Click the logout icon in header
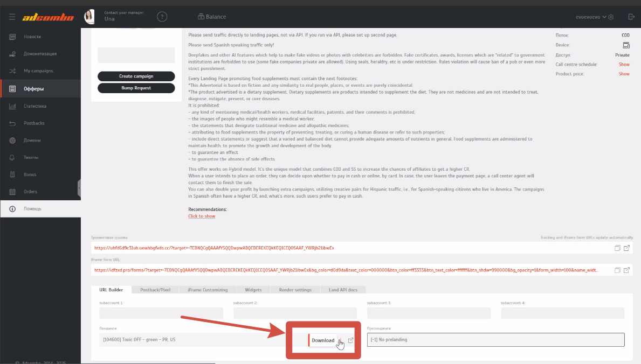Image resolution: width=641 pixels, height=364 pixels. [x=631, y=17]
